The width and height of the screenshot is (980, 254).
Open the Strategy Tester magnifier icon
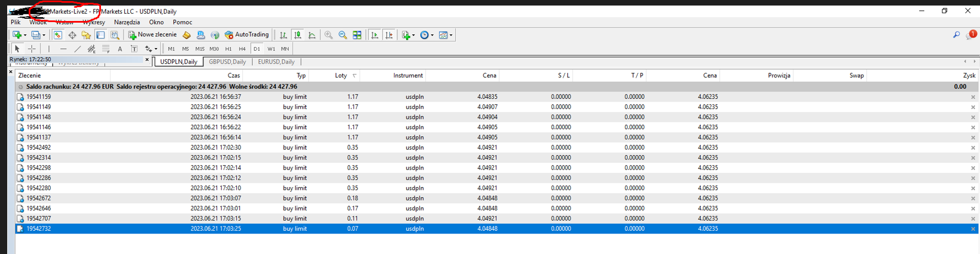pos(115,35)
